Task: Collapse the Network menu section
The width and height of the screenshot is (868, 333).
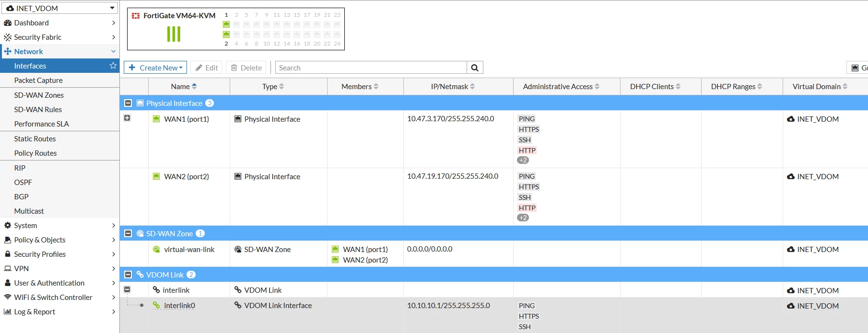Action: (59, 51)
